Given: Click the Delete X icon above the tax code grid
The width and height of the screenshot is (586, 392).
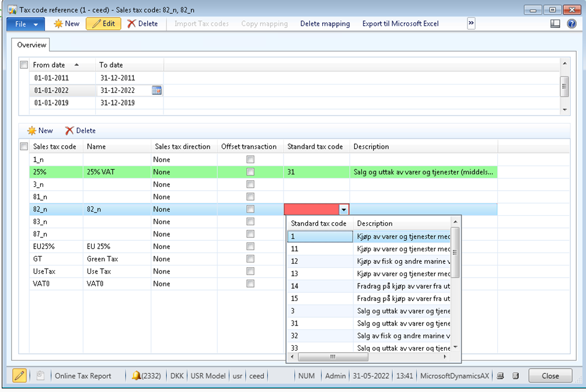Looking at the screenshot, I should (x=69, y=131).
